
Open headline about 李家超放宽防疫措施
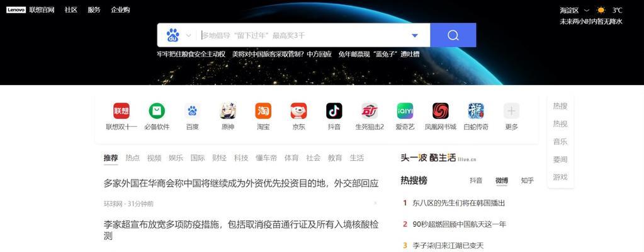241,230
